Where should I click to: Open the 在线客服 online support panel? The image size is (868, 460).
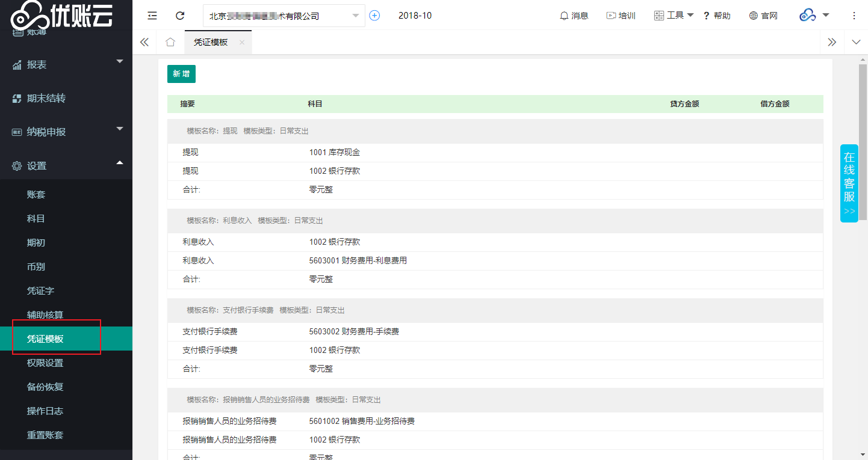(849, 183)
